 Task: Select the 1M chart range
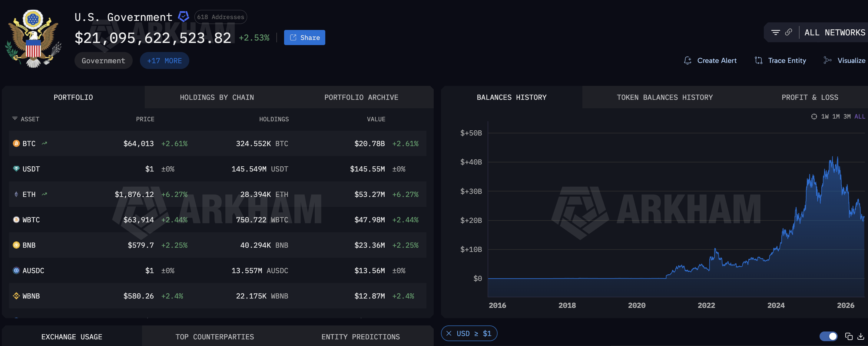(836, 116)
